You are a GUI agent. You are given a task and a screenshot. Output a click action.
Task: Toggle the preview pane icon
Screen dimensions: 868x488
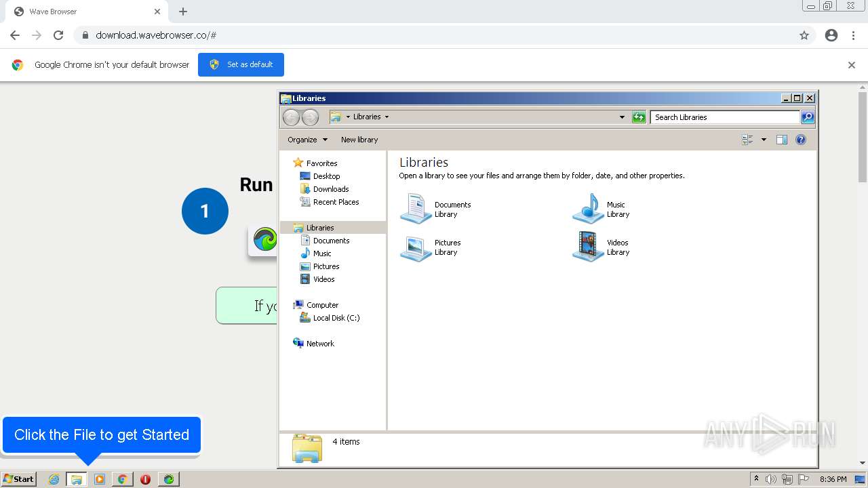coord(781,140)
